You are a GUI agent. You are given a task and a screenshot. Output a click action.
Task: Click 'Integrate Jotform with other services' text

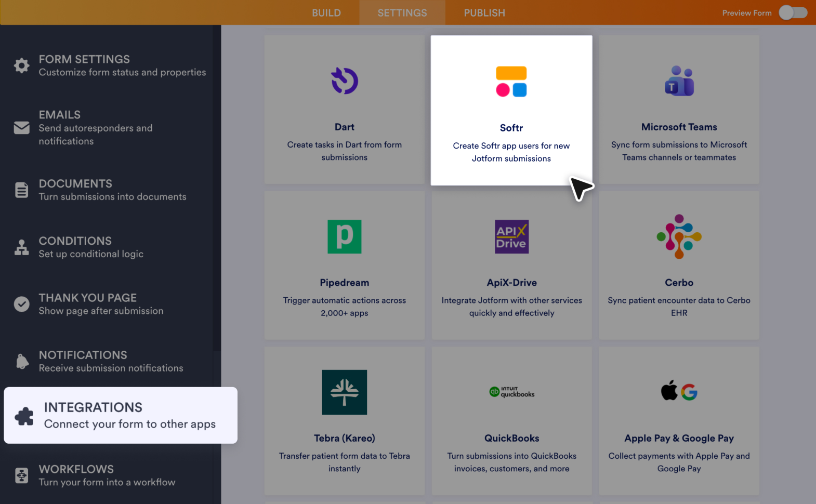[512, 307]
